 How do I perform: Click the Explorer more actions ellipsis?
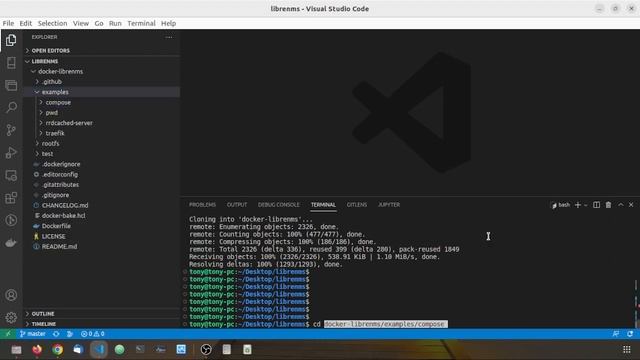click(169, 37)
